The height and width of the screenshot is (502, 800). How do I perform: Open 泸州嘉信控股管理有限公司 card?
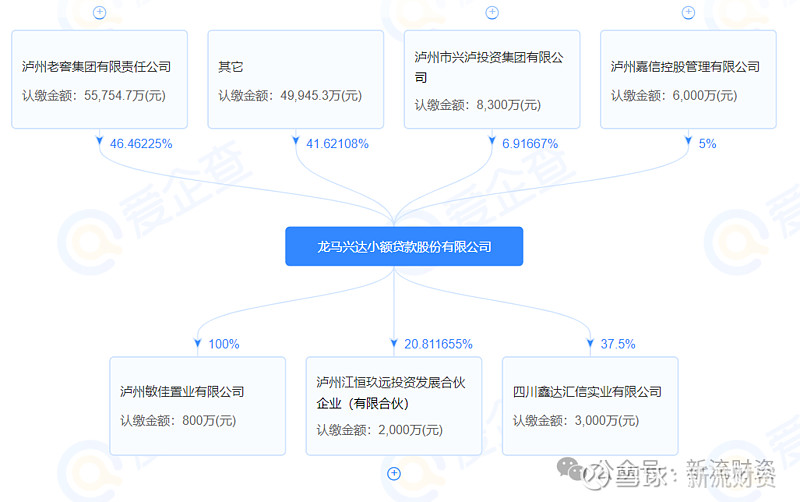click(688, 79)
